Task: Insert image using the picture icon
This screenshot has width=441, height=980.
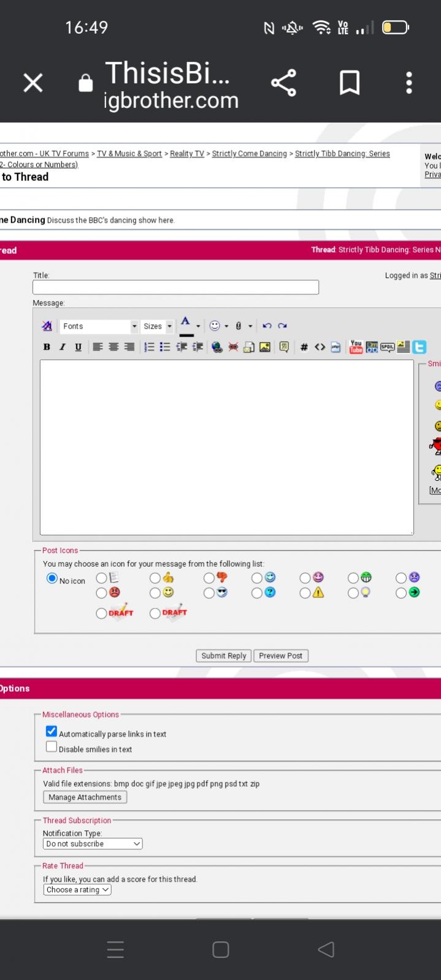Action: (264, 347)
